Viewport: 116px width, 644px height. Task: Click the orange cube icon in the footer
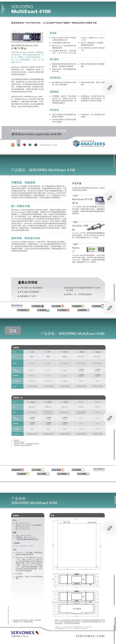pyautogui.click(x=13, y=145)
